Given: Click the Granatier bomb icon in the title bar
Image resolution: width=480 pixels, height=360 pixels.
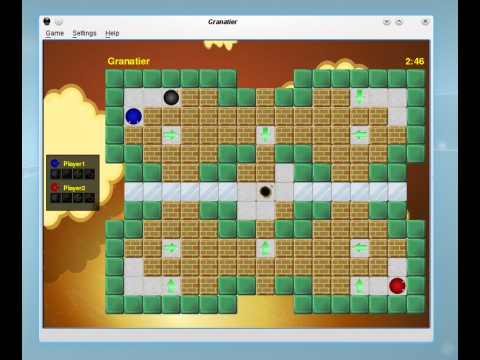Looking at the screenshot, I should (47, 22).
